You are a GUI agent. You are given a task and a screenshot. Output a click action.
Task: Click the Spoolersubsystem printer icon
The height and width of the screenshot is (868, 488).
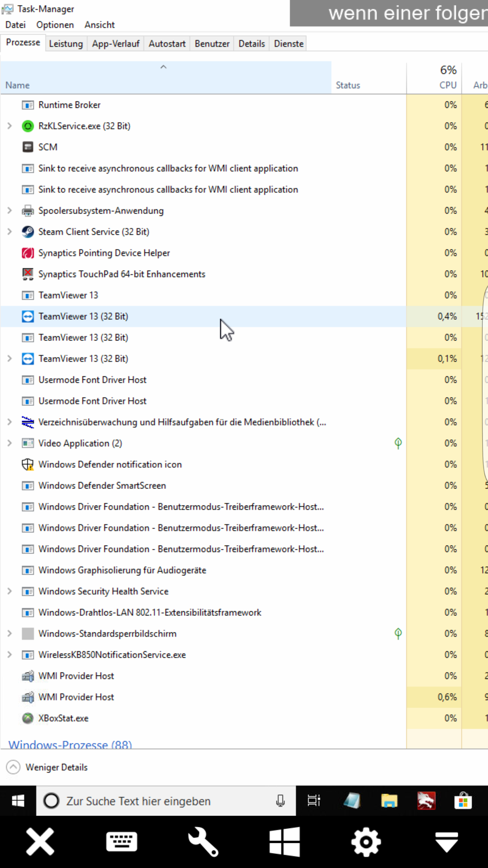(x=28, y=211)
